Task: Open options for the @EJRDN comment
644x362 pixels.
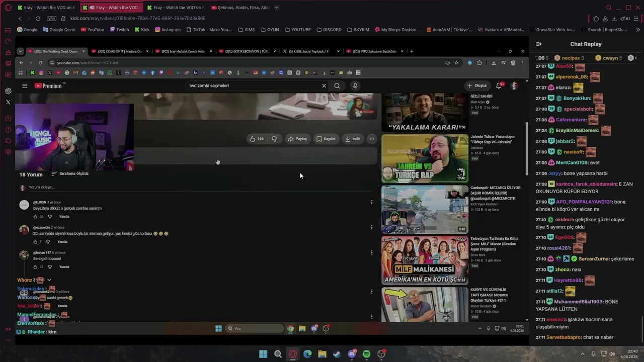Action: [372, 202]
